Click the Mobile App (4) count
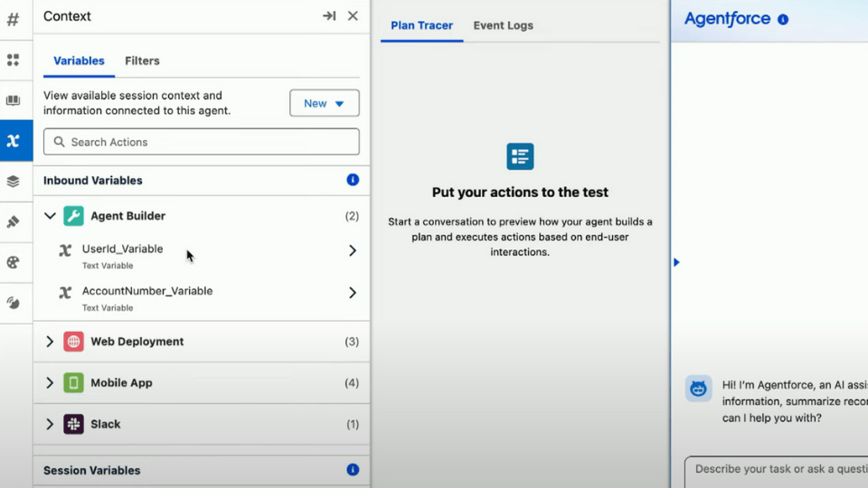Viewport: 868px width, 488px height. pos(352,383)
